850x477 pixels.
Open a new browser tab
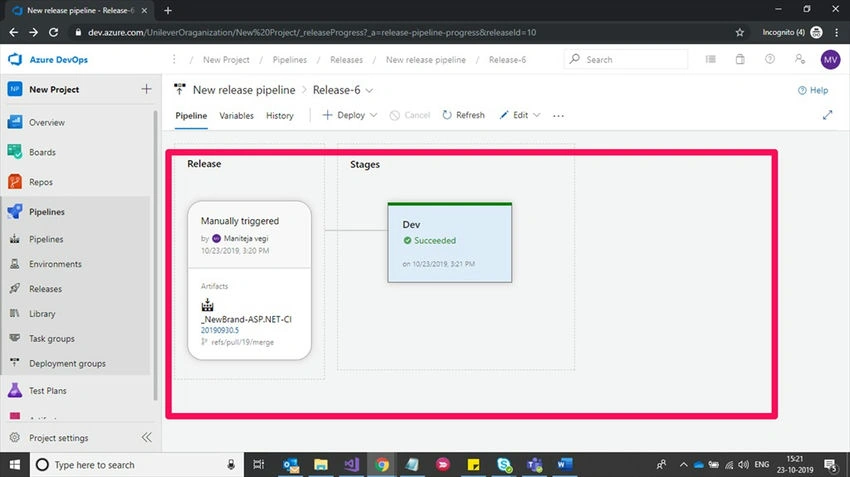[168, 10]
